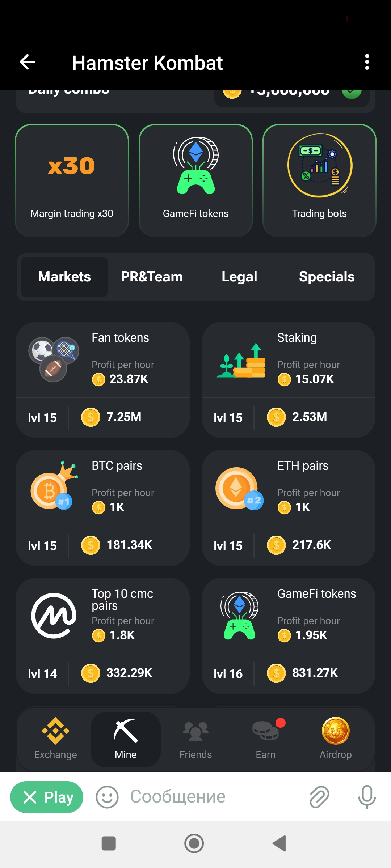Focus the Сообщение message field
This screenshot has height=868, width=391.
pyautogui.click(x=214, y=797)
